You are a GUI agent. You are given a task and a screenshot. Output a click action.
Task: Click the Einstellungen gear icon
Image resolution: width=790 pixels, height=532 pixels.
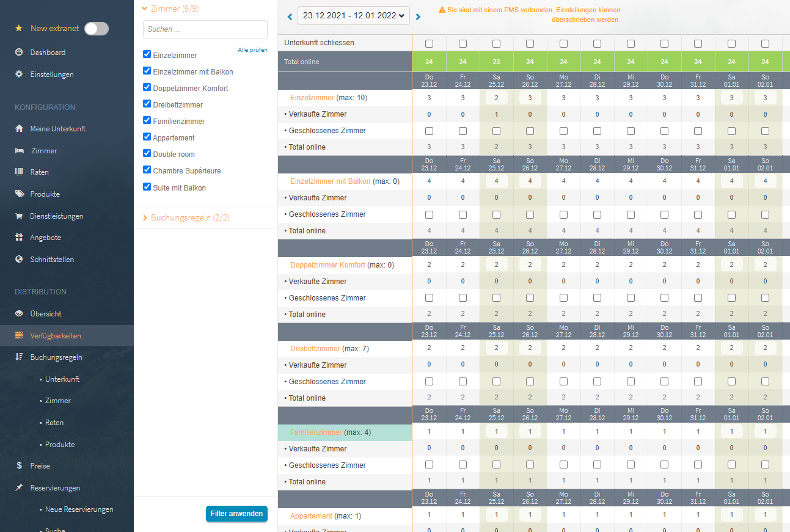pos(19,75)
